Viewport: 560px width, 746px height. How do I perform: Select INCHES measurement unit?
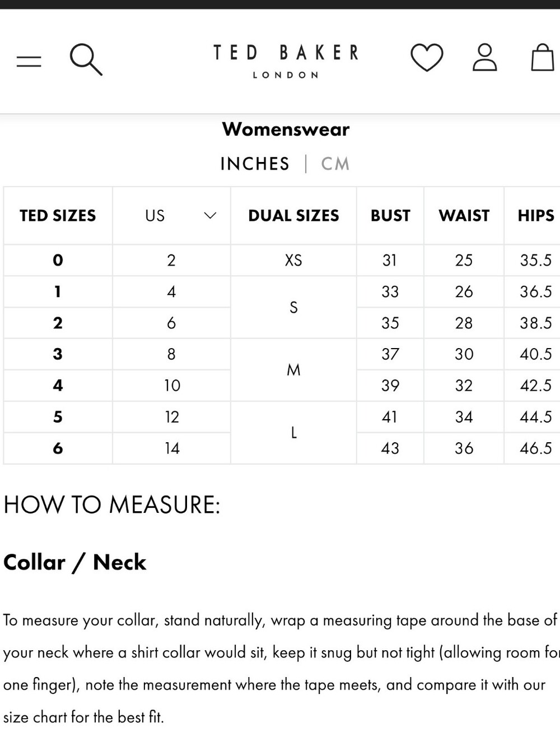[255, 164]
